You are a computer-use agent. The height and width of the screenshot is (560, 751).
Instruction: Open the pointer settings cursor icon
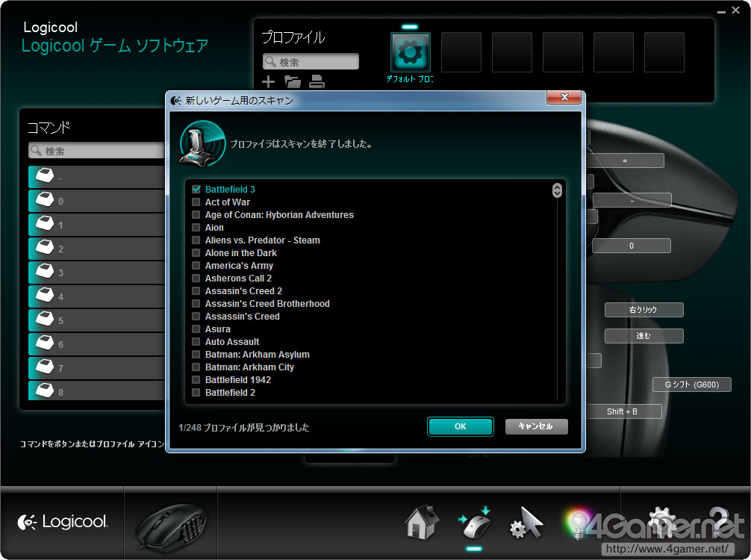[526, 523]
